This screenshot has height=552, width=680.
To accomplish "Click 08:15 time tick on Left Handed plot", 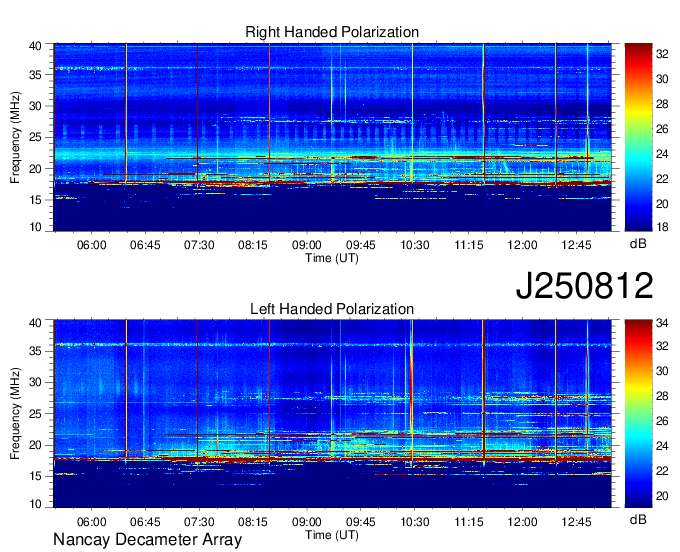I will tap(253, 522).
